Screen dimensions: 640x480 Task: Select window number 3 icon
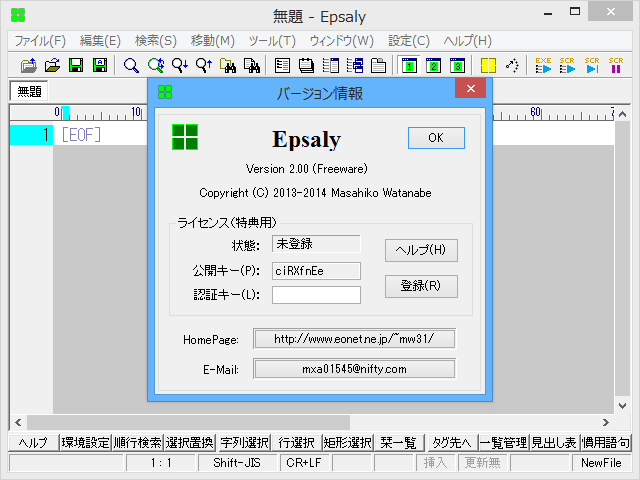click(458, 65)
